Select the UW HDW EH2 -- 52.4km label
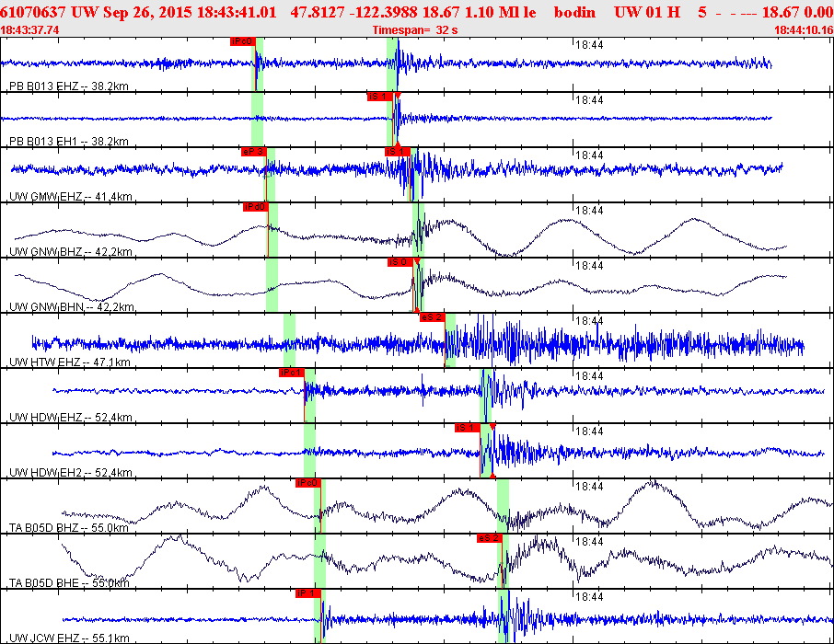 (x=71, y=473)
